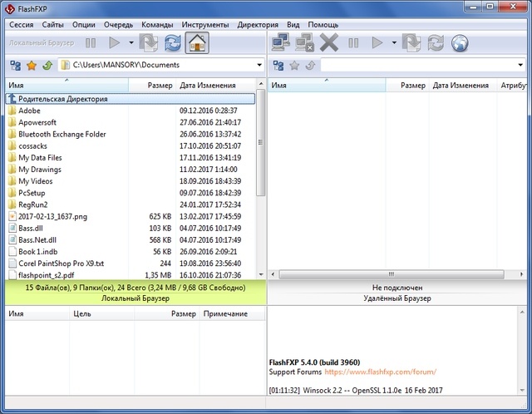Click the Disconnect icon in remote toolbar
The width and height of the screenshot is (532, 414).
pyautogui.click(x=329, y=42)
